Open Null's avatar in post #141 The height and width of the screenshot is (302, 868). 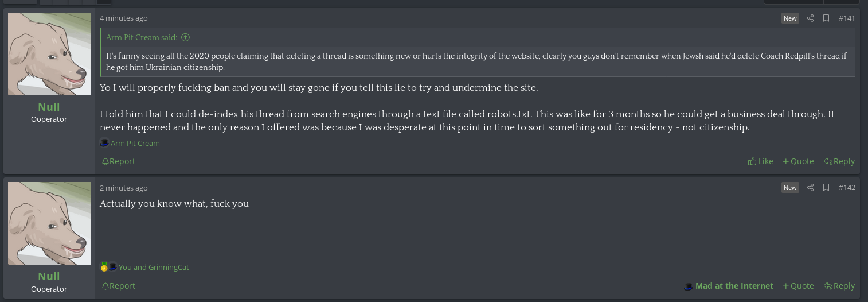[x=49, y=54]
